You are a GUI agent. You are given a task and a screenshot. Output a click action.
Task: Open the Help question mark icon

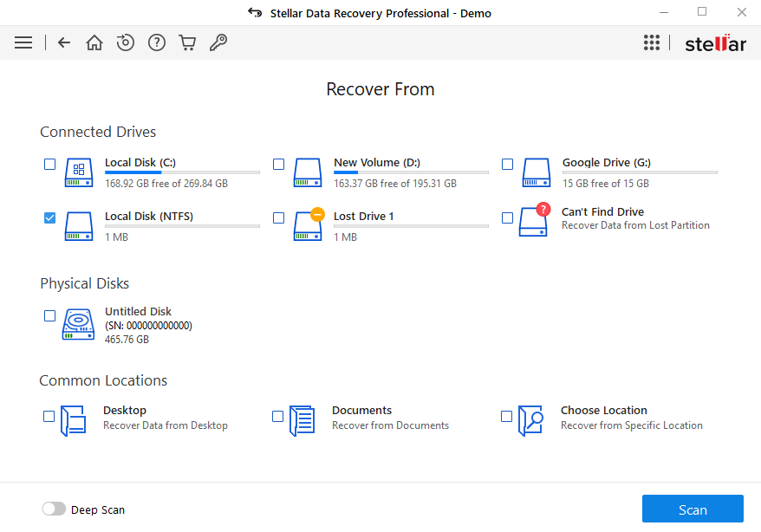tap(157, 42)
